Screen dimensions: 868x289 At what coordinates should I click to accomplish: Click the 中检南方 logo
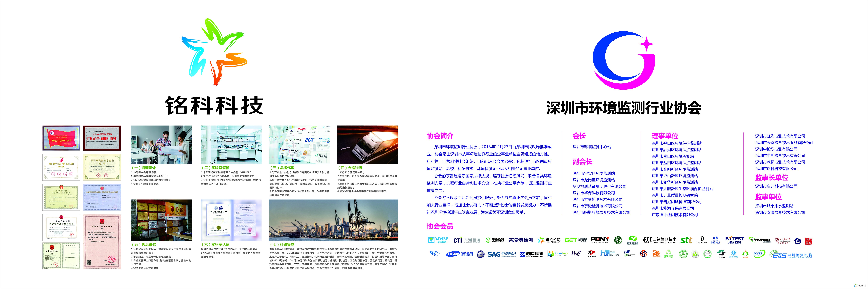716,240
